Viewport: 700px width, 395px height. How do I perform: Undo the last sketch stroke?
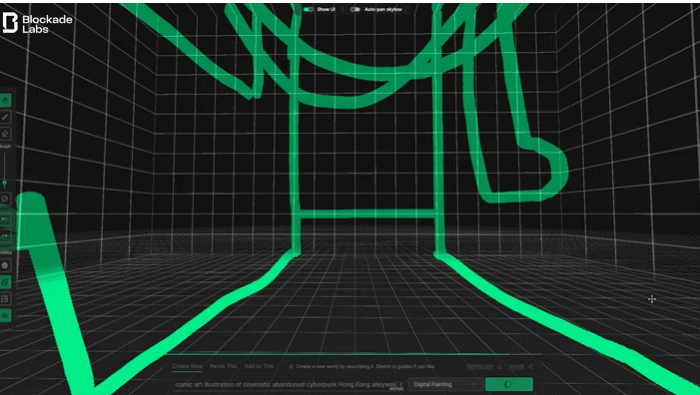pos(5,219)
